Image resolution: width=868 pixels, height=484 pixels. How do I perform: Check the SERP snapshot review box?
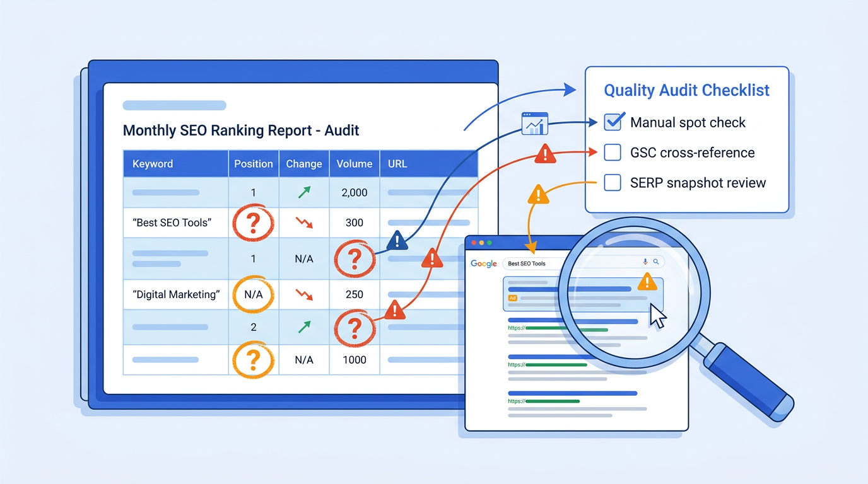click(613, 183)
